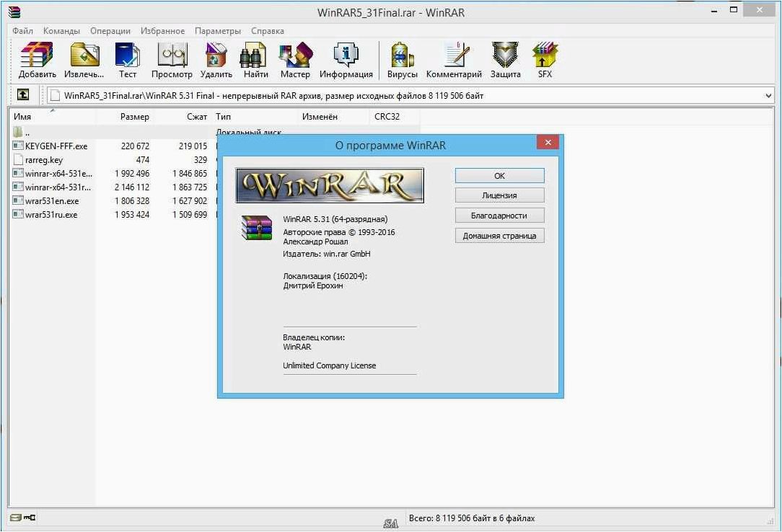The height and width of the screenshot is (532, 782).
Task: Click the Unlimited Company License text
Action: click(329, 365)
